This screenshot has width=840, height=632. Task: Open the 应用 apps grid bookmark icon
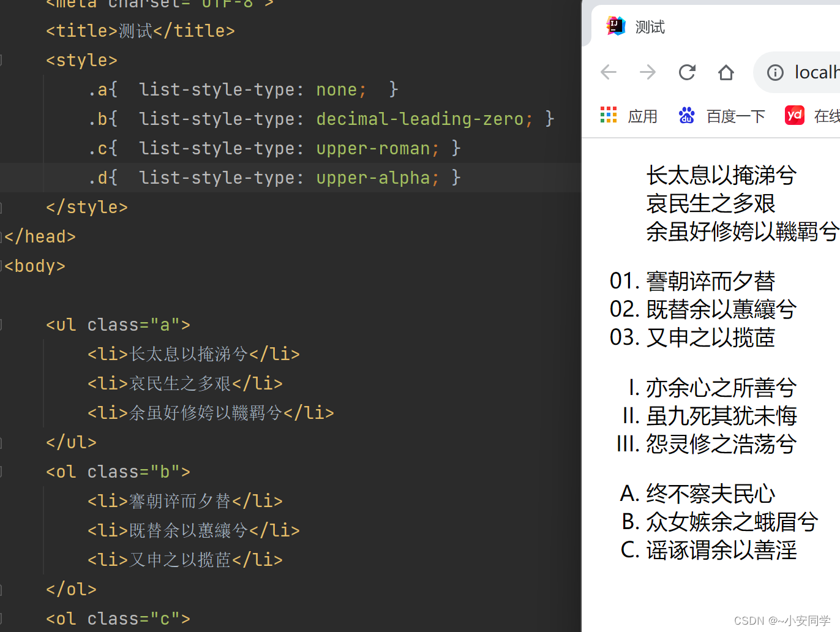[609, 115]
